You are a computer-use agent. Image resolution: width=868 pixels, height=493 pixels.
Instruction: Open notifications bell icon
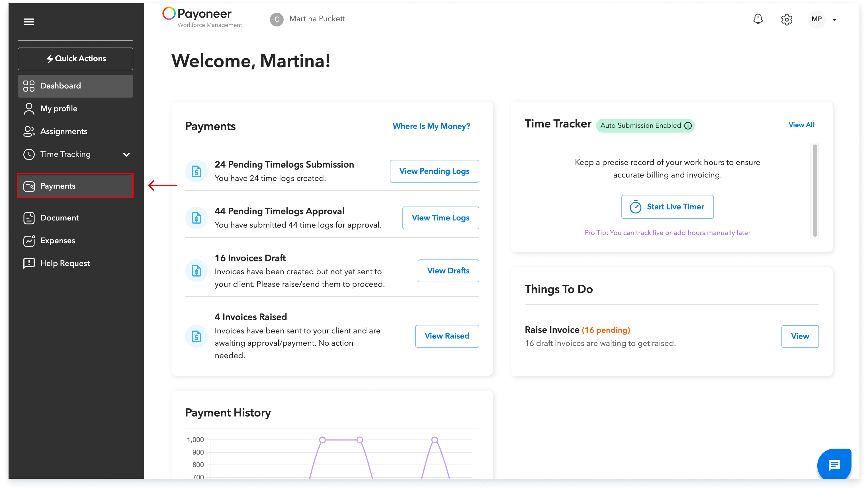point(758,19)
